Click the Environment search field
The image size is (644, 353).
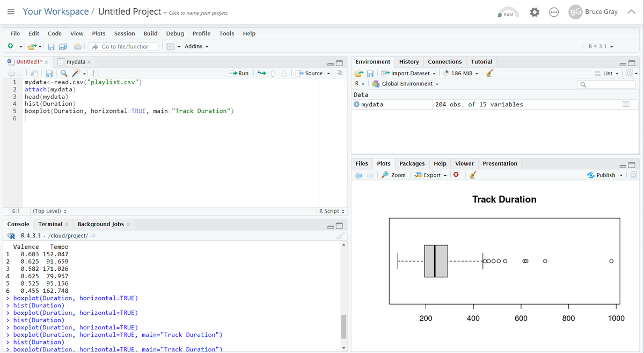point(606,84)
